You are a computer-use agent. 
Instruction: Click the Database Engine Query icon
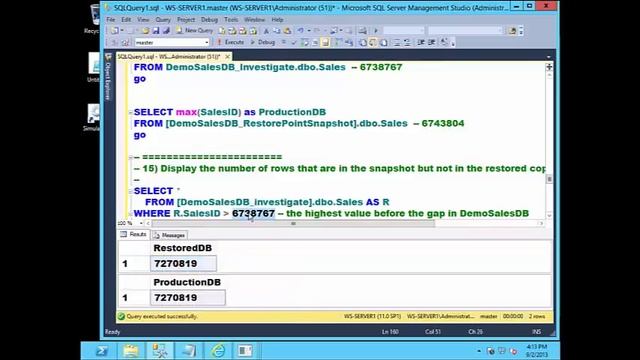pos(221,31)
